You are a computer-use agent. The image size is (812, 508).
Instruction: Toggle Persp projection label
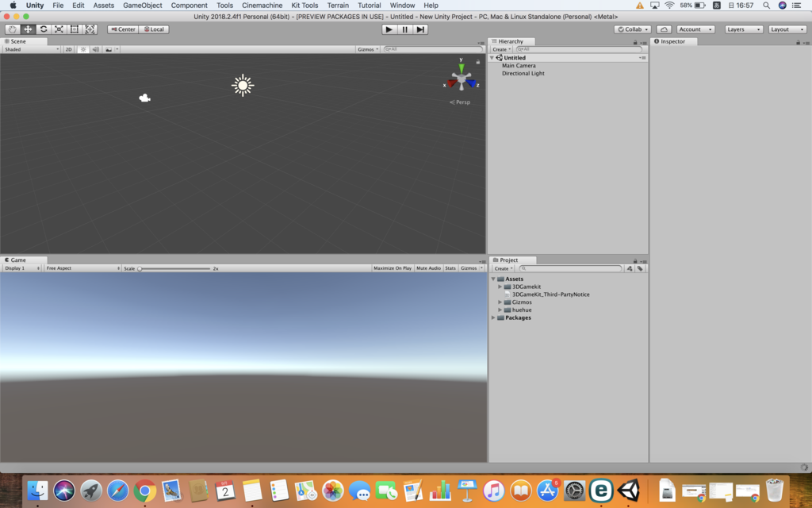[460, 102]
